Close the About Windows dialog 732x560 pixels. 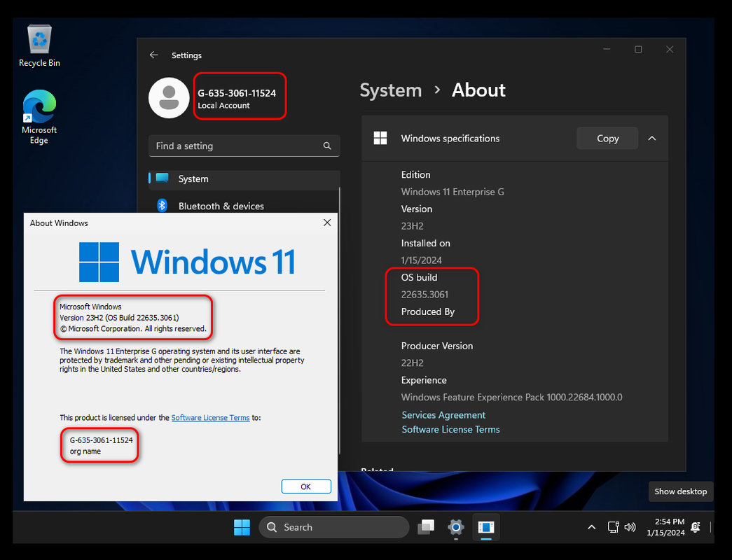pyautogui.click(x=327, y=223)
